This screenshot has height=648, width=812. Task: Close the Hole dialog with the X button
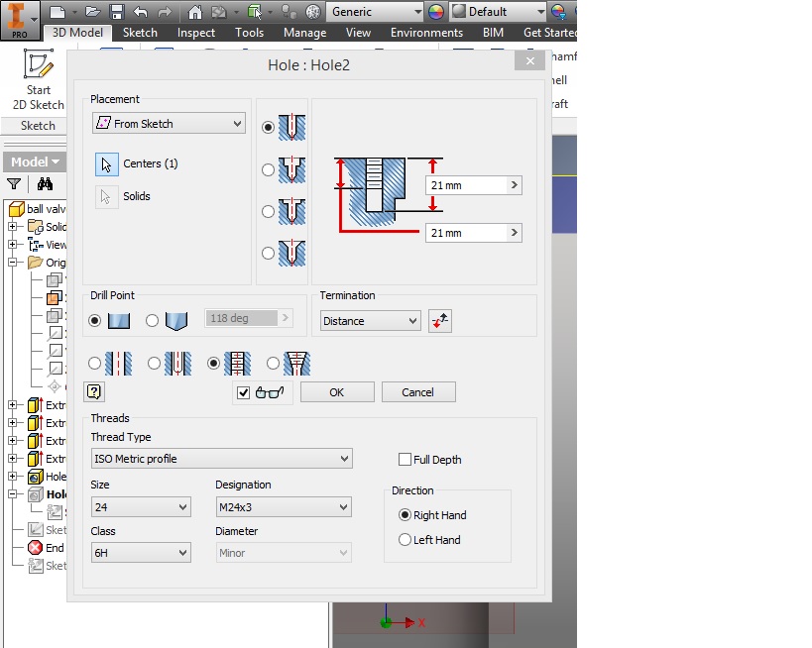[529, 61]
